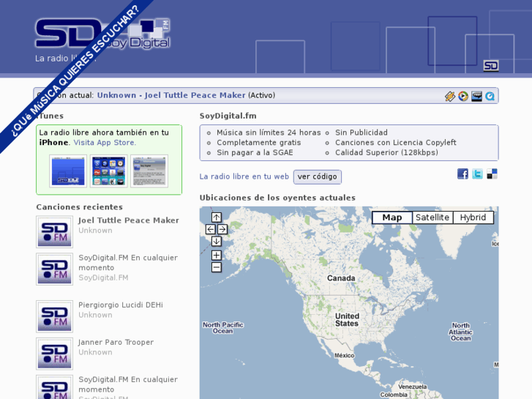
Task: Click song title Janner Paro Trooper
Action: pos(116,343)
